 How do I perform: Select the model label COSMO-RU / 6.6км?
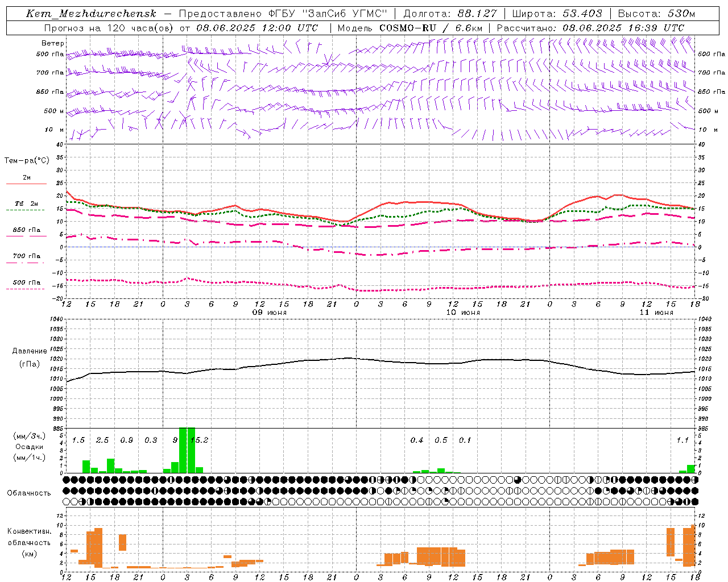coord(431,28)
